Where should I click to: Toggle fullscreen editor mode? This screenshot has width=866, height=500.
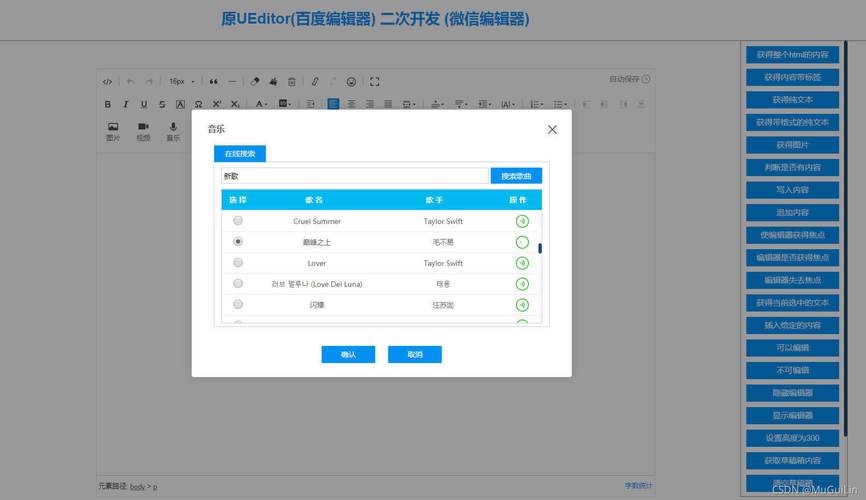[374, 82]
